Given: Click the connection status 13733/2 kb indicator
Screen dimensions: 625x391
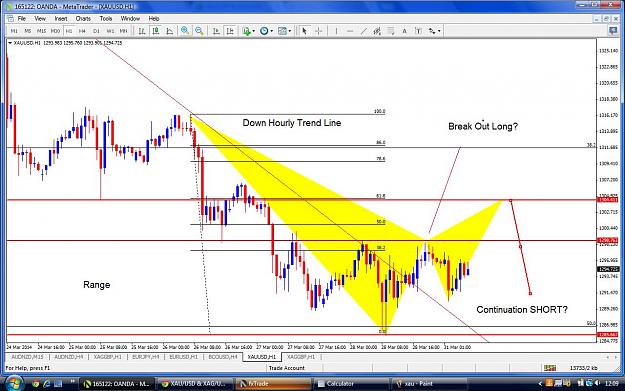Looking at the screenshot, I should [584, 368].
